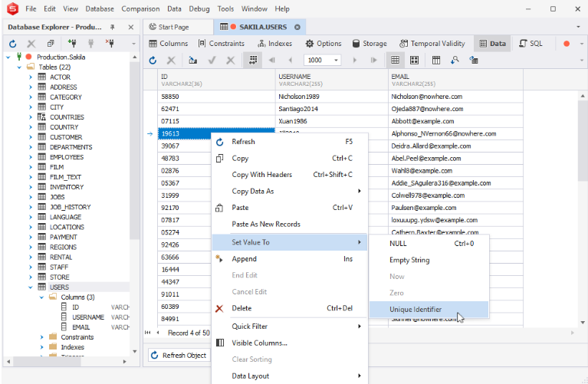Image resolution: width=588 pixels, height=384 pixels.
Task: Open the Copy Data As submenu
Action: (290, 191)
